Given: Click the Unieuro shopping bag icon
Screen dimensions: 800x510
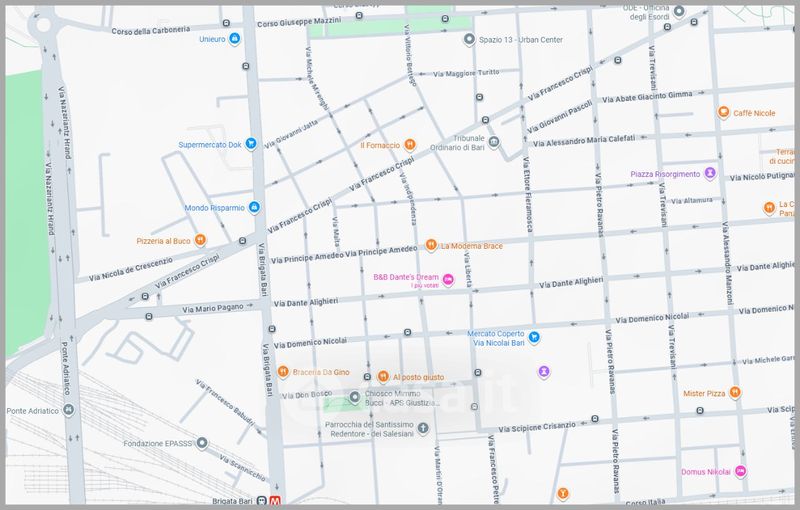Looking at the screenshot, I should point(234,40).
